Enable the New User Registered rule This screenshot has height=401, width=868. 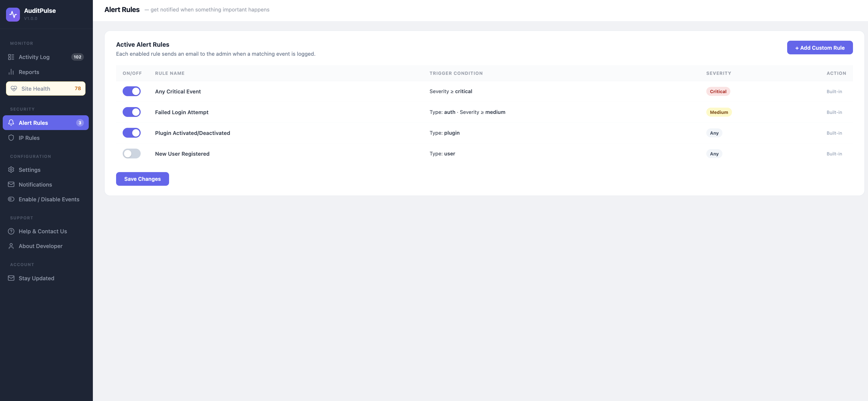[131, 154]
